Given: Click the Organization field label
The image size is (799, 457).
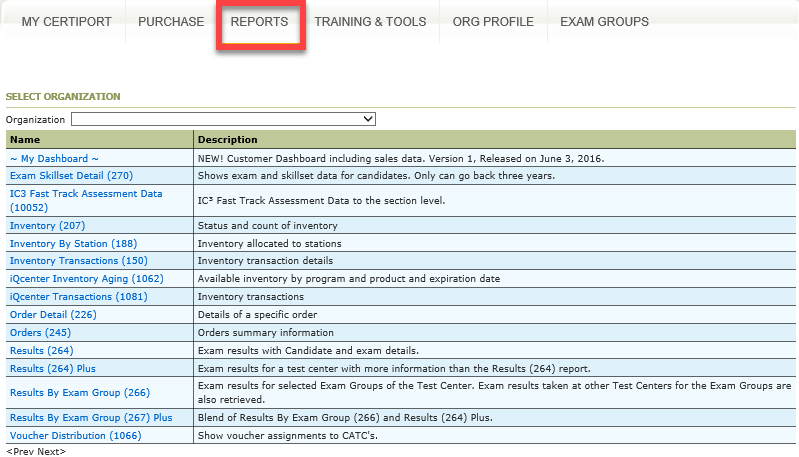Looking at the screenshot, I should 35,120.
